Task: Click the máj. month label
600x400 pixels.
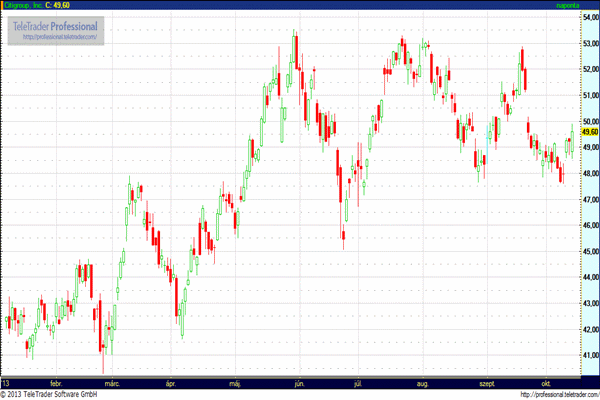Action: coord(235,382)
